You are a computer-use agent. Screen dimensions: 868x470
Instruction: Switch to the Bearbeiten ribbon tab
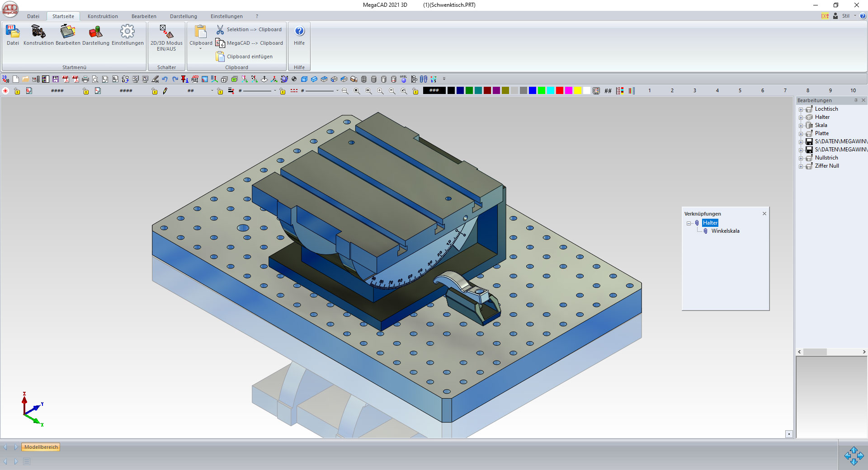point(144,16)
